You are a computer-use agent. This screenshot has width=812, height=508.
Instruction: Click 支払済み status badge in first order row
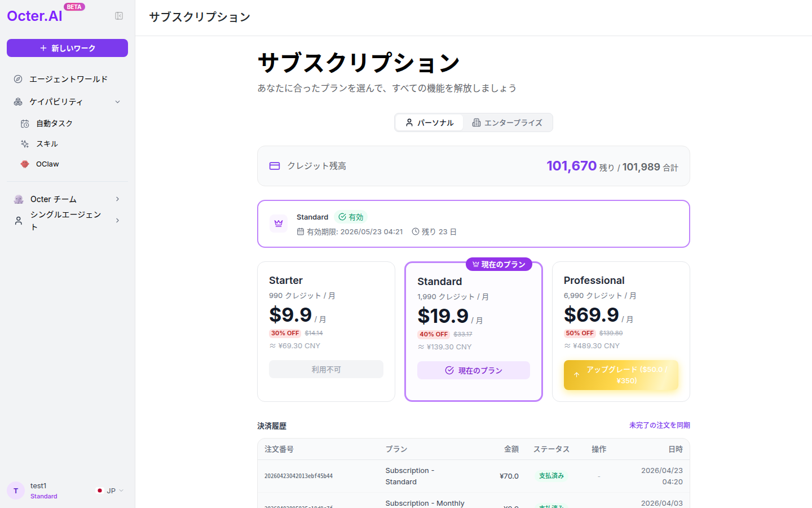click(551, 476)
